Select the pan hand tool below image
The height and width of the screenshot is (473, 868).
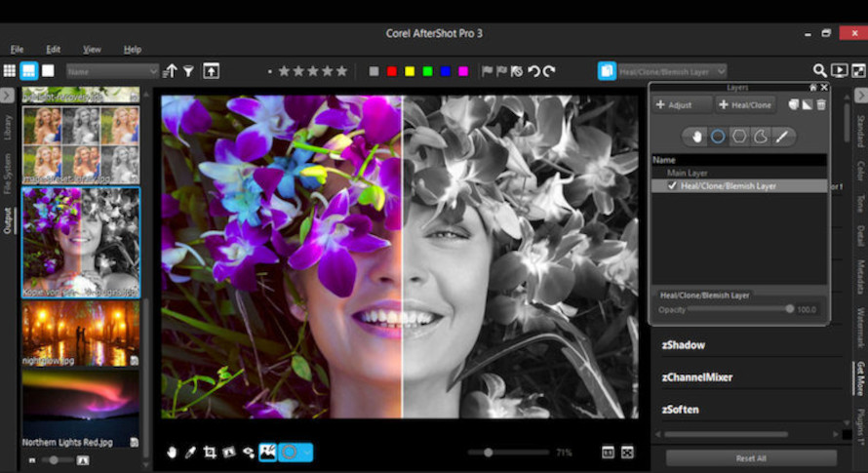(x=172, y=453)
